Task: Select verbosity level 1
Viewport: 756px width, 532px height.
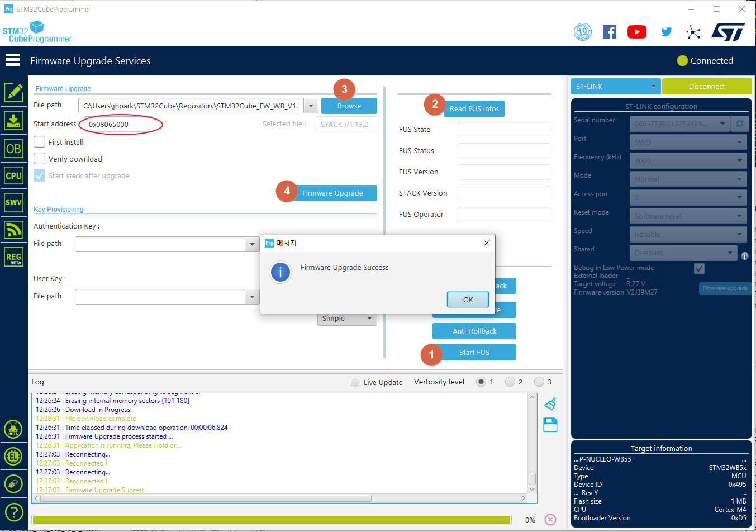Action: click(x=481, y=382)
